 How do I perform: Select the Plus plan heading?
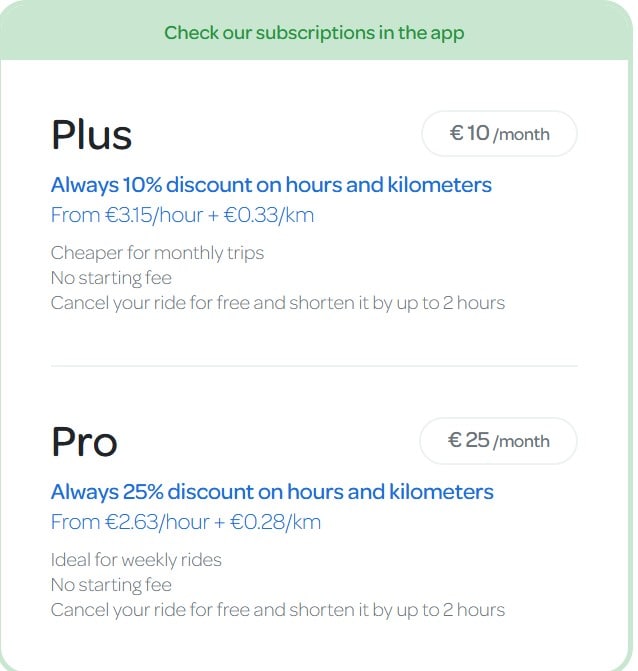(92, 135)
